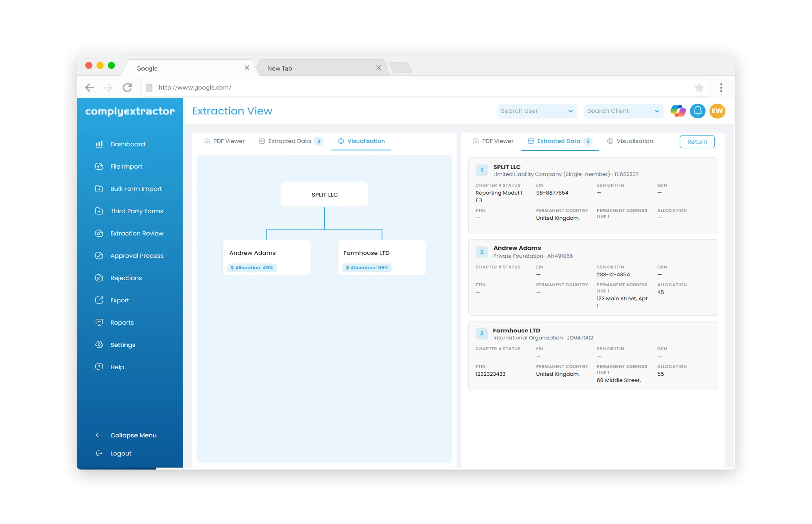Viewport: 812px width, 524px height.
Task: Open browser three-dot menu
Action: click(x=721, y=87)
